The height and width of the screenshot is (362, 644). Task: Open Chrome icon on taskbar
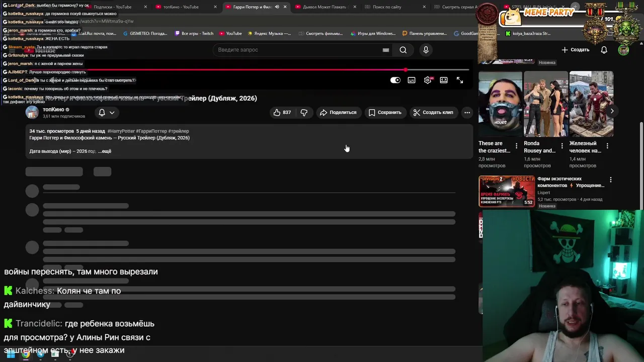(x=25, y=354)
